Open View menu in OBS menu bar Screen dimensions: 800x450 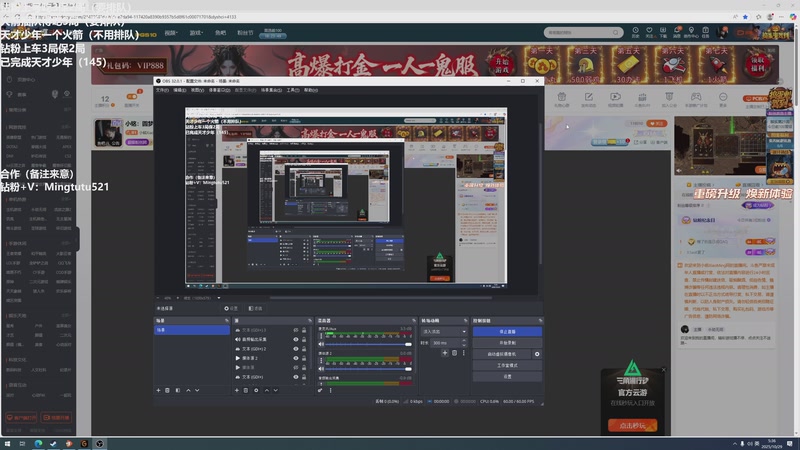pos(197,90)
